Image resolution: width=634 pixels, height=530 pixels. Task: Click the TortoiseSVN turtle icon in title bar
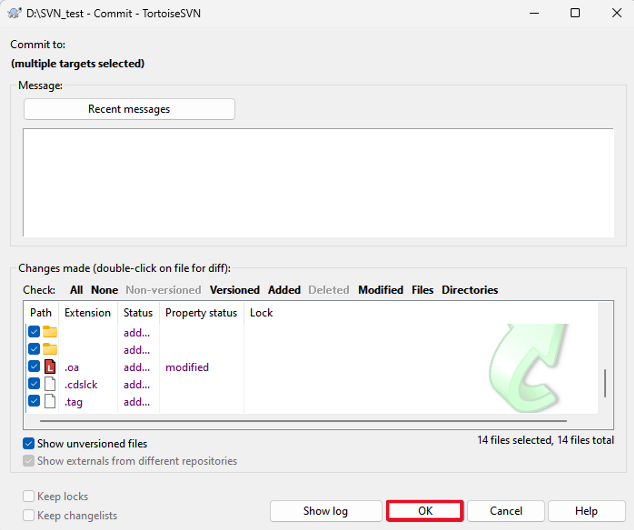point(15,13)
